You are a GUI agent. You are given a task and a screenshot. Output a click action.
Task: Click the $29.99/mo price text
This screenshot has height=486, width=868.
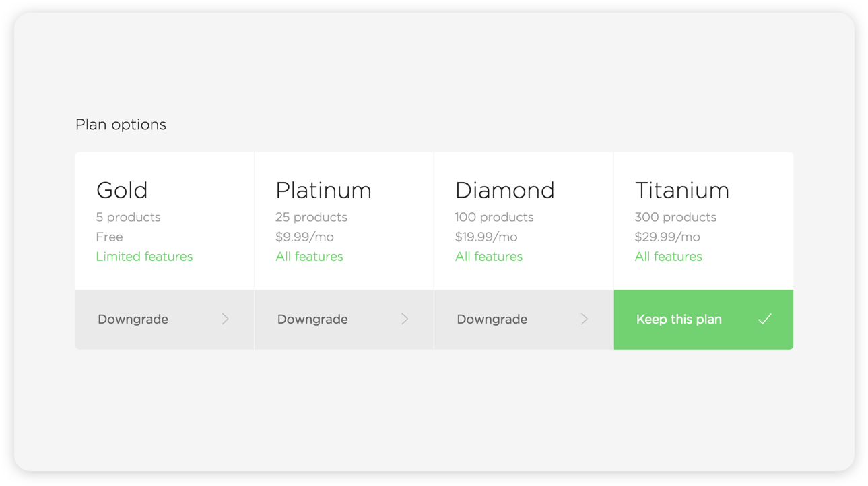click(x=667, y=237)
